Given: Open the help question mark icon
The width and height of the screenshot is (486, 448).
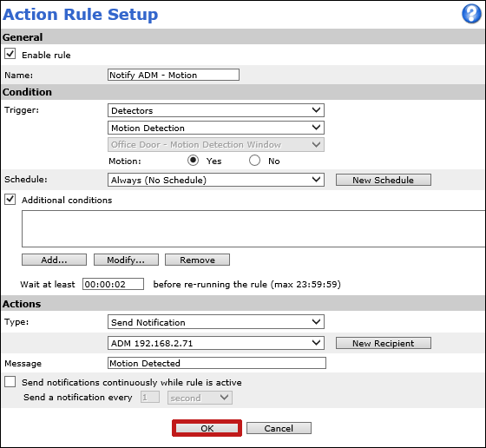Looking at the screenshot, I should (471, 14).
